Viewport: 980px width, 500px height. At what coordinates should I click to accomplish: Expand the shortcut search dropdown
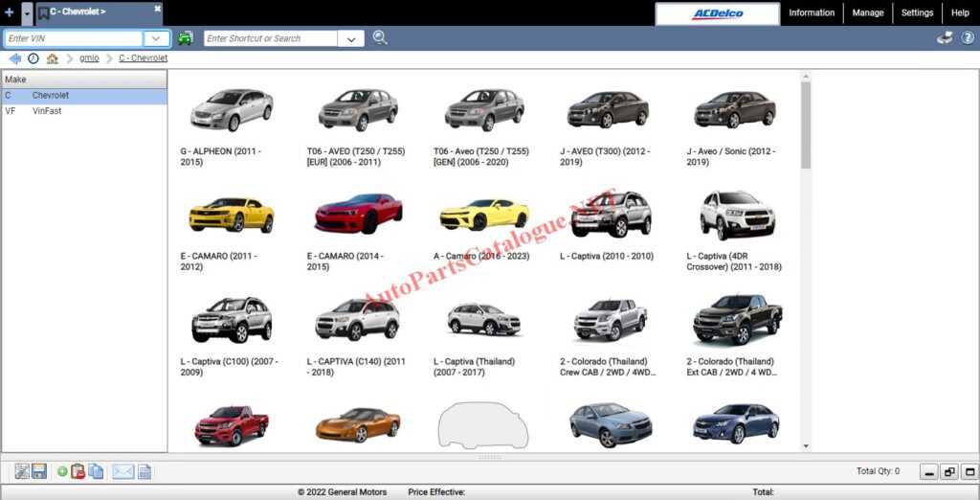pos(351,39)
